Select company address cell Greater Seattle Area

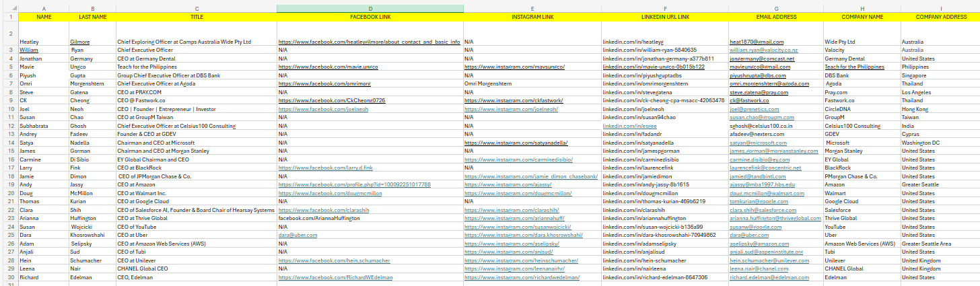(940, 243)
